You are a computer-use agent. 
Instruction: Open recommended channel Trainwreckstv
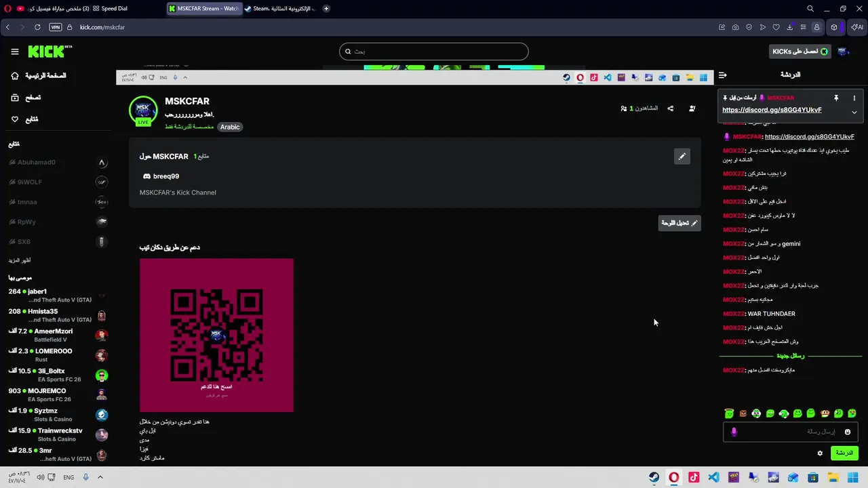coord(58,435)
